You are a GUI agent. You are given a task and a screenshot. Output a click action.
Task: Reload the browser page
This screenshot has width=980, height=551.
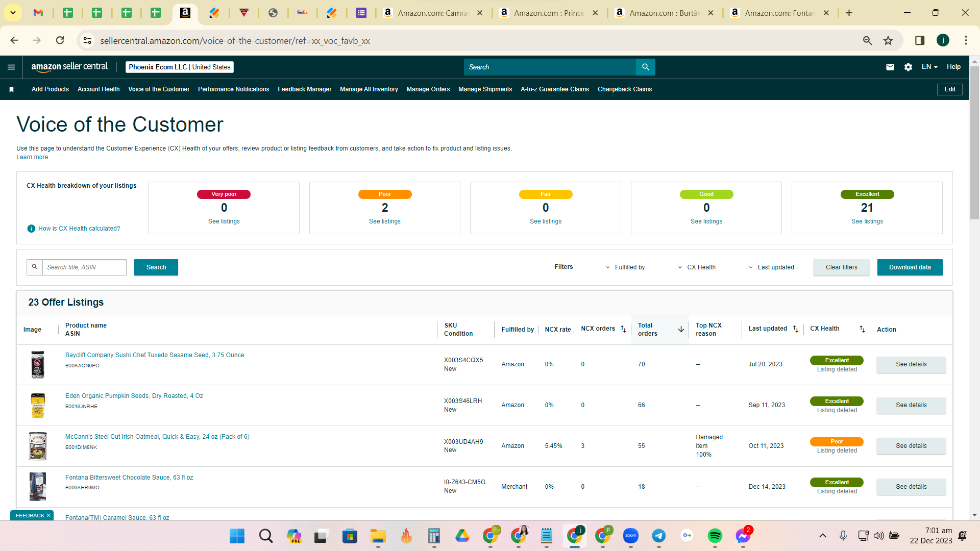60,40
